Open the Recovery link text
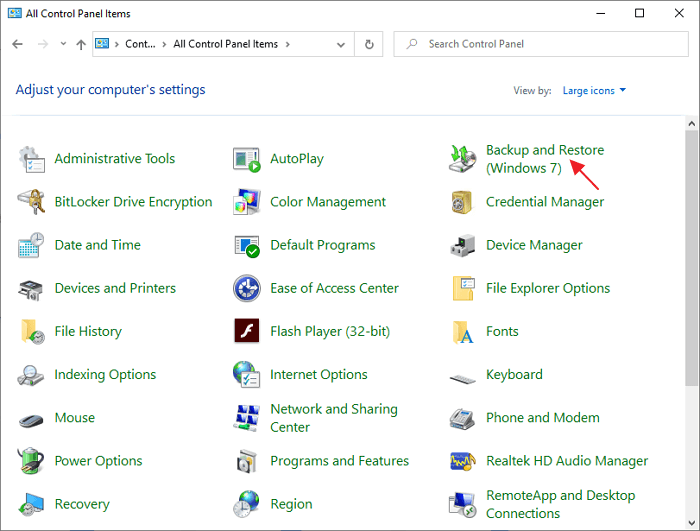The image size is (700, 531). 82,504
